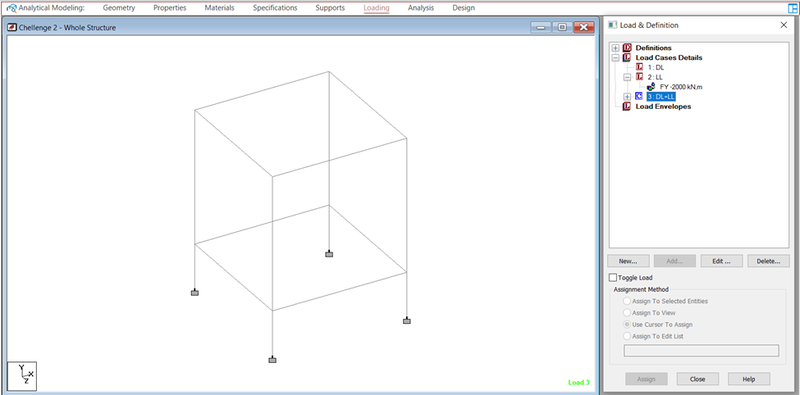Click the Load Envelopes icon
Screen dimensions: 800x395
click(x=627, y=107)
